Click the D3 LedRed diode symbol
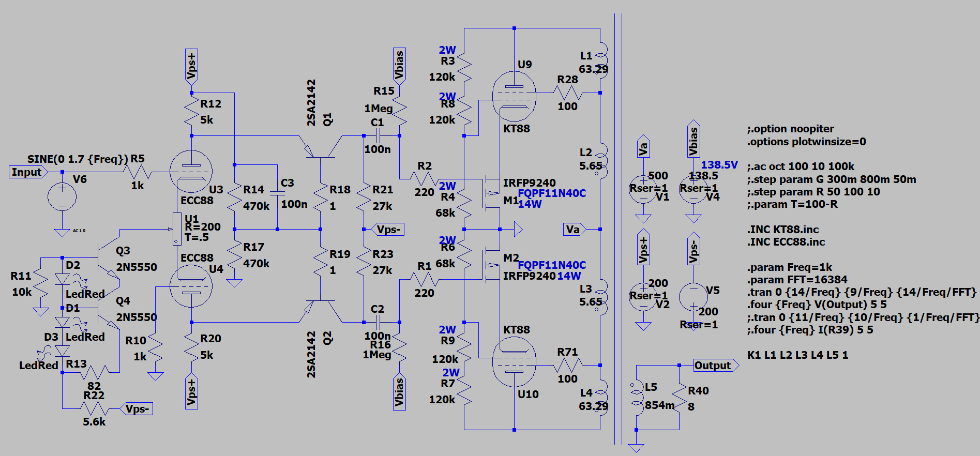The height and width of the screenshot is (456, 980). 63,351
